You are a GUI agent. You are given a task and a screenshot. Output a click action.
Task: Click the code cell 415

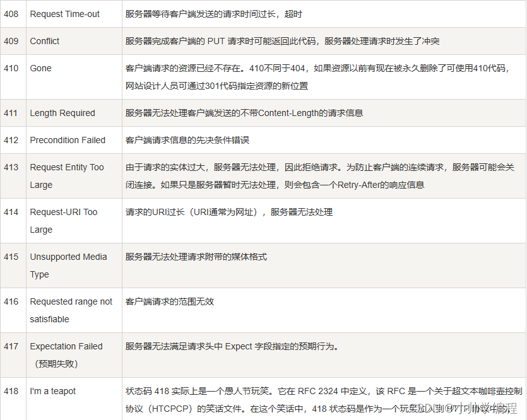click(13, 265)
